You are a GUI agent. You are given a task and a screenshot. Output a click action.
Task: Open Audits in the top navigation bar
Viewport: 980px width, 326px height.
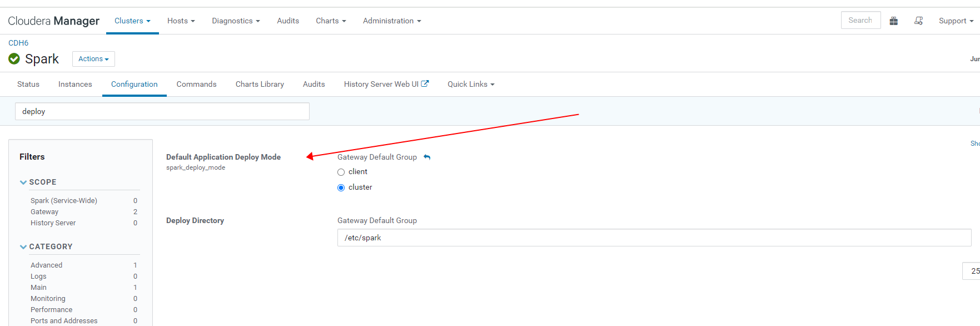tap(288, 21)
